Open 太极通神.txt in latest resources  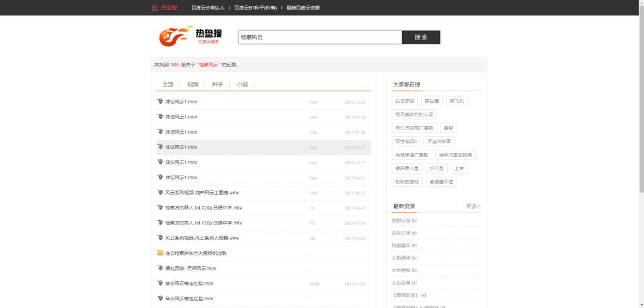tap(404, 258)
